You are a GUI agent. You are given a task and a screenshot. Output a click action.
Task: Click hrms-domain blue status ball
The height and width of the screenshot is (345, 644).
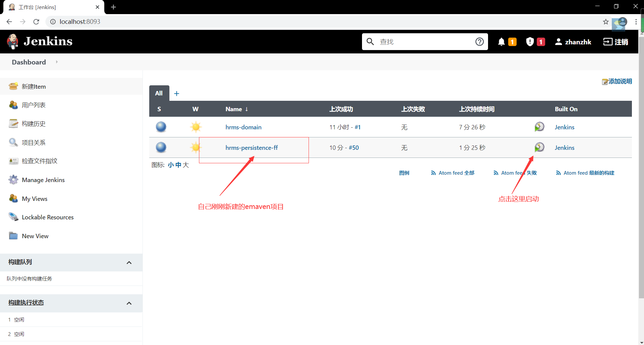point(161,127)
